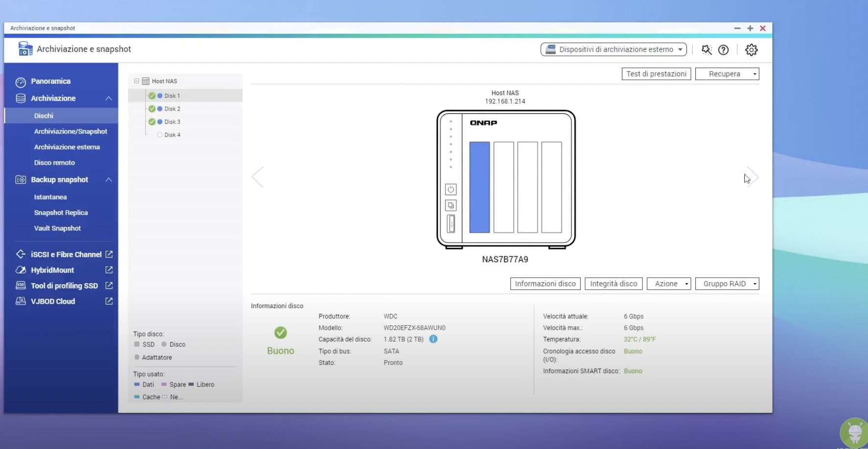This screenshot has height=449, width=868.
Task: Click the Panoramica dashboard icon
Action: (21, 82)
